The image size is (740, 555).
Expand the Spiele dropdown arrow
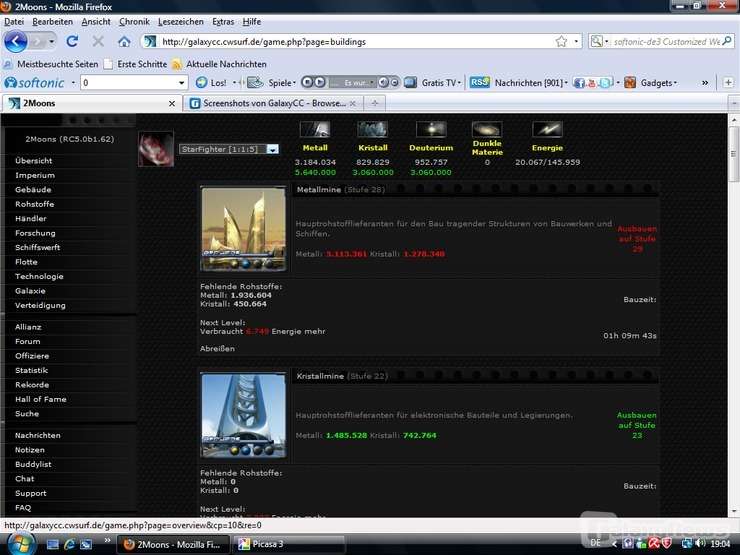tap(294, 83)
